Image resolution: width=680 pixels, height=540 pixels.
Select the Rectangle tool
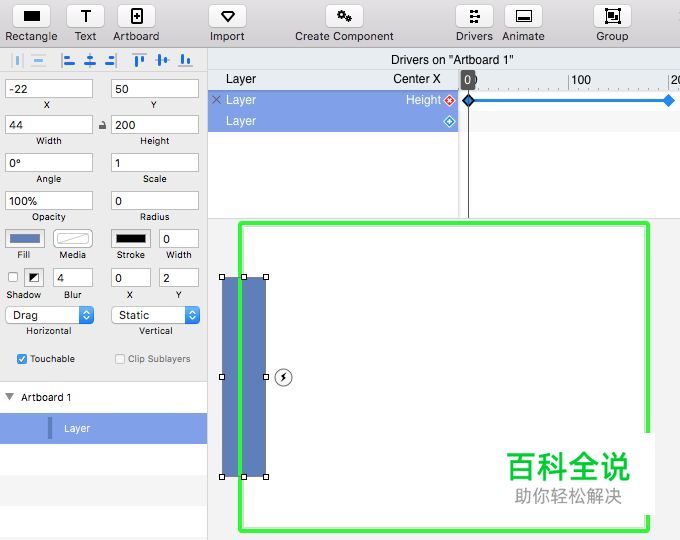tap(31, 16)
